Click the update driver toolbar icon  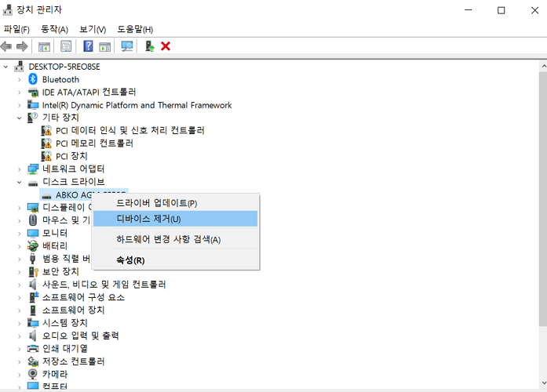pos(150,46)
